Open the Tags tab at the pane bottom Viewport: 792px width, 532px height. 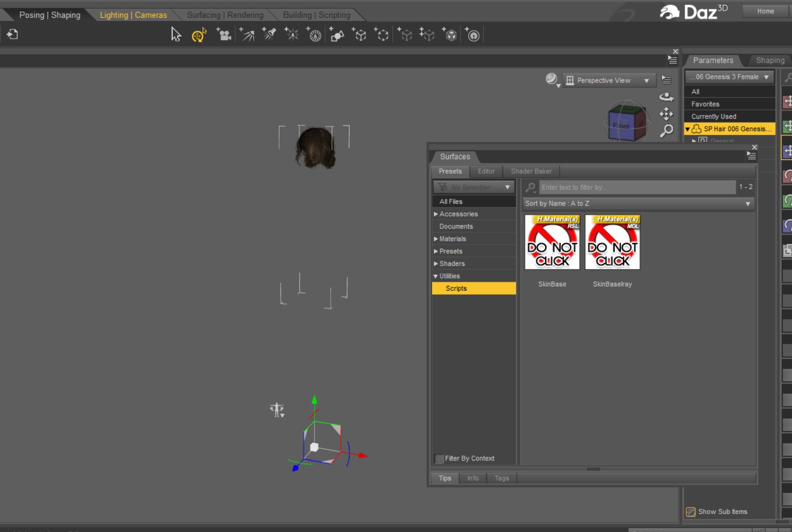click(x=502, y=478)
